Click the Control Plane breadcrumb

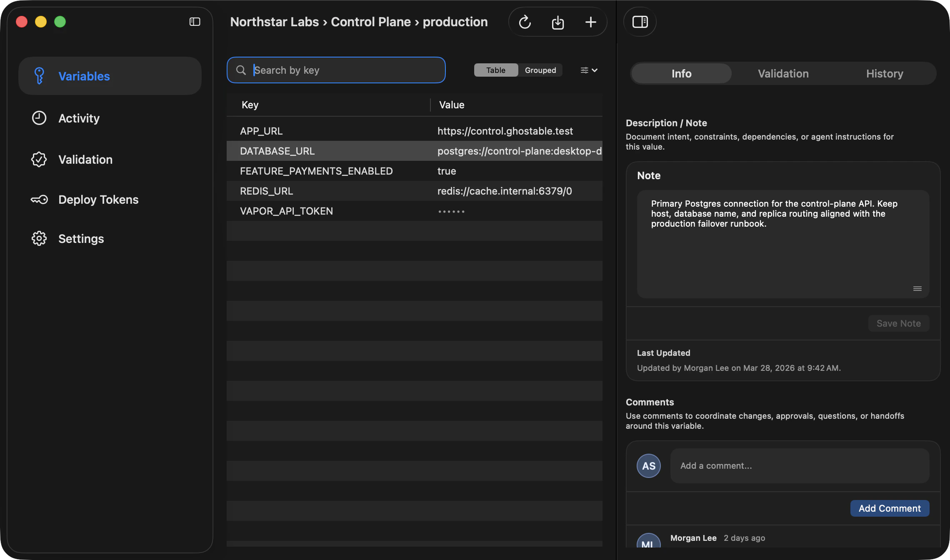point(370,22)
